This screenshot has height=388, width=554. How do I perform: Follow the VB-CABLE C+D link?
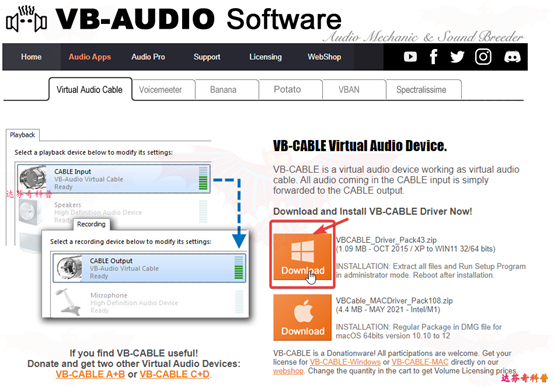pyautogui.click(x=175, y=374)
